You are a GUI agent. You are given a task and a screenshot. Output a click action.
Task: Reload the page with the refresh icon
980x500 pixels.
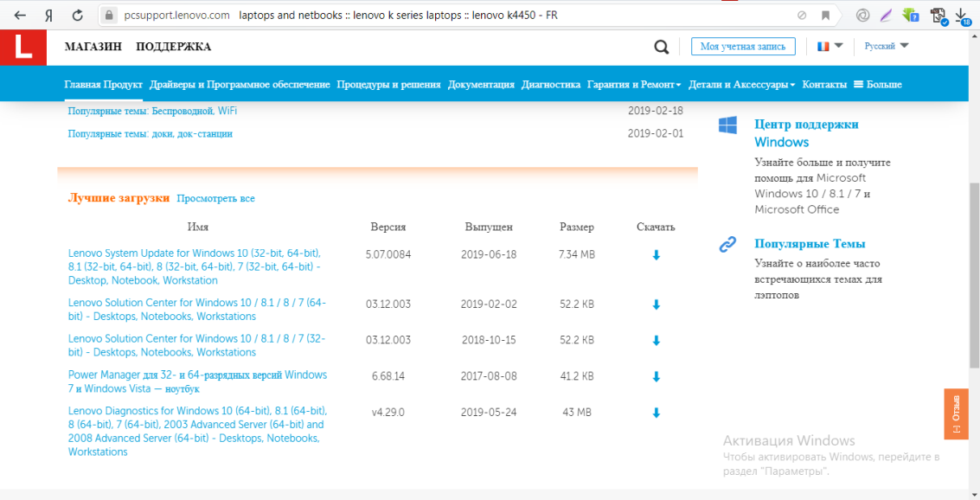click(78, 15)
